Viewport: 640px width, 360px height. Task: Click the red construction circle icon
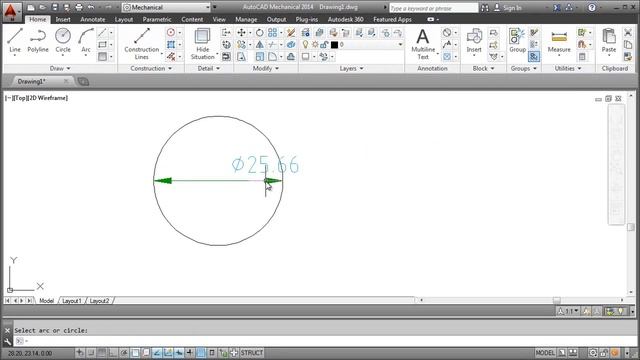[x=171, y=32]
